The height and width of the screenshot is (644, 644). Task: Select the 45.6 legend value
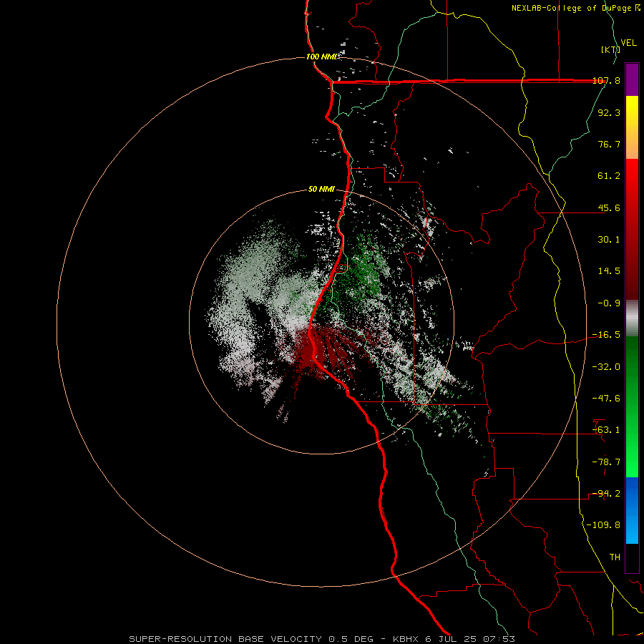[609, 208]
